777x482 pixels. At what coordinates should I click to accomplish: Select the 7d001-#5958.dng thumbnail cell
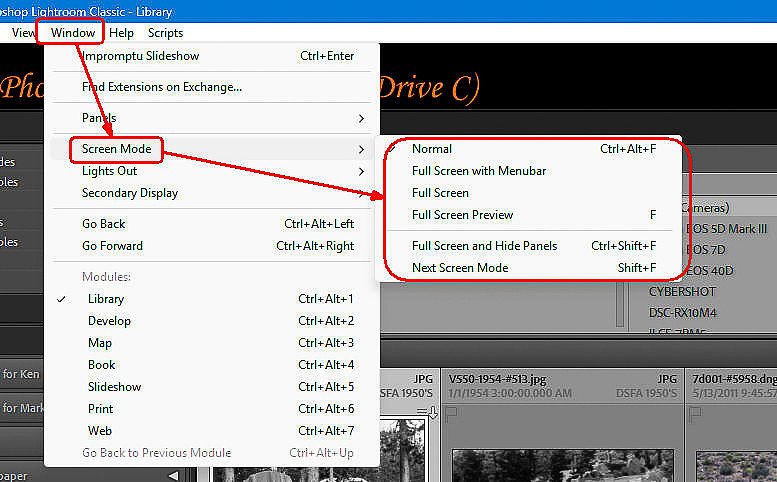(x=731, y=425)
